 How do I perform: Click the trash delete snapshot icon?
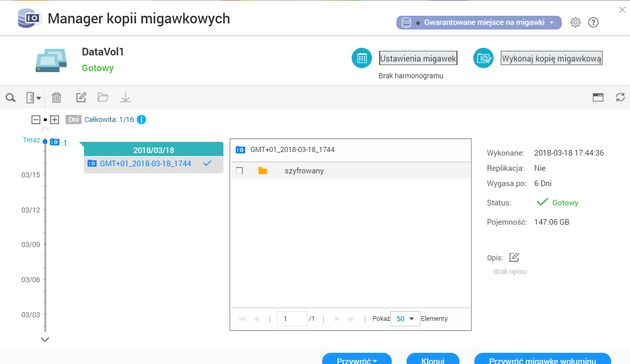click(x=57, y=98)
